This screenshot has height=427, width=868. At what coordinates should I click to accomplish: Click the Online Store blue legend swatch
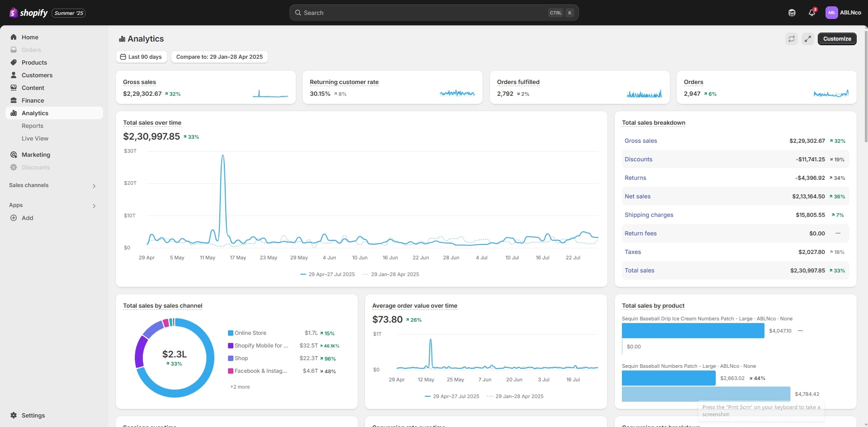(x=231, y=333)
